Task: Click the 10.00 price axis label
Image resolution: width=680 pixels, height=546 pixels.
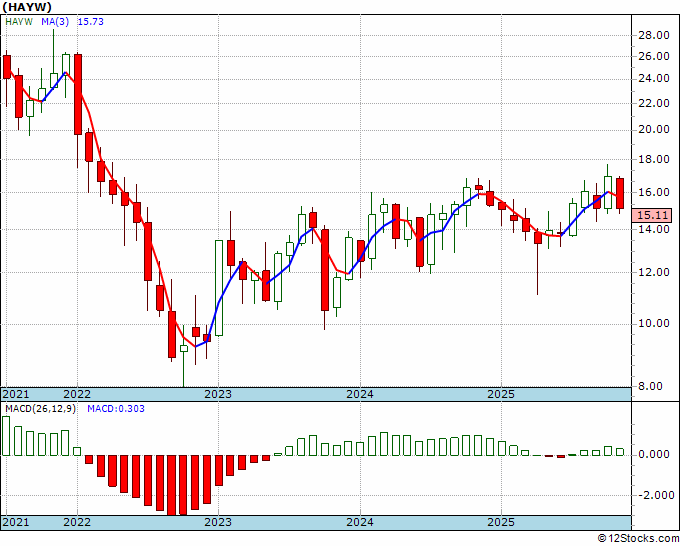Action: click(654, 324)
